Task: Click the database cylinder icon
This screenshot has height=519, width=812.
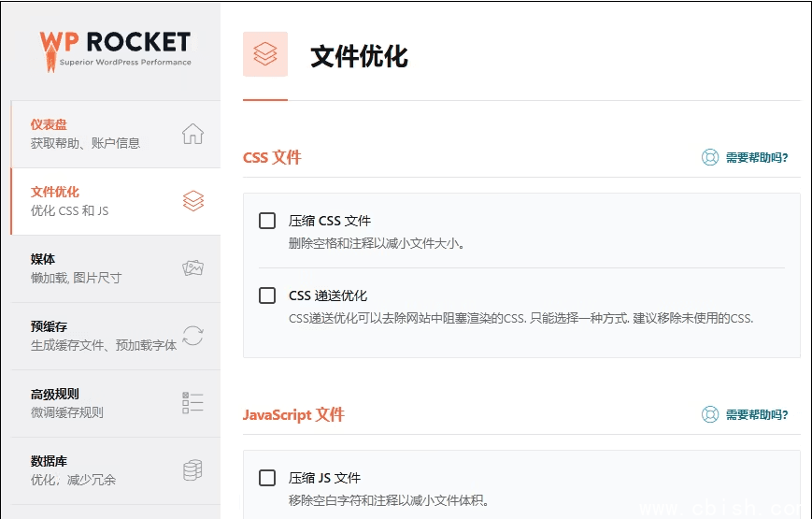Action: pyautogui.click(x=192, y=470)
